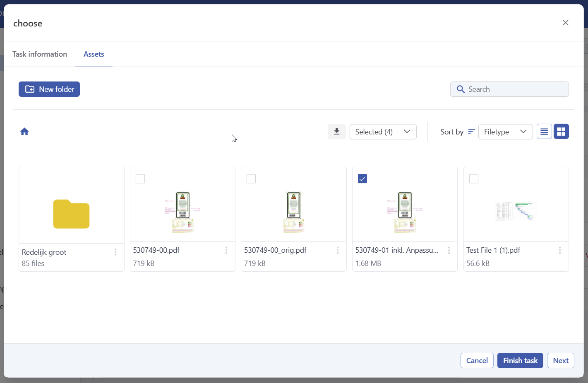This screenshot has width=588, height=383.
Task: Switch to the Task information tab
Action: [x=40, y=54]
